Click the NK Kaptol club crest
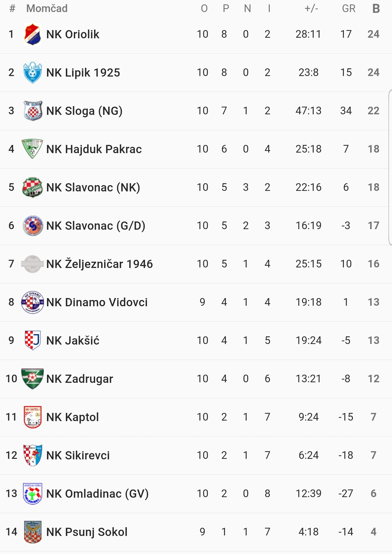The height and width of the screenshot is (554, 392). 33,417
